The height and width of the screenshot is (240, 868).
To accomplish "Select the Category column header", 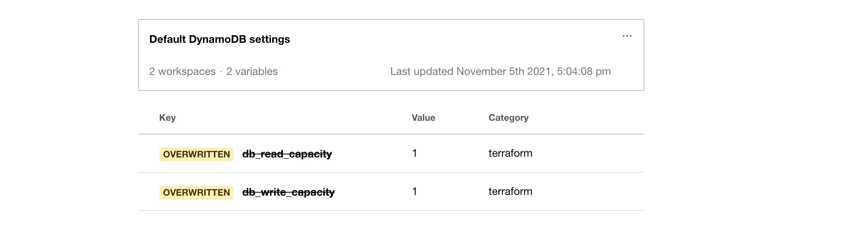I will pyautogui.click(x=508, y=118).
